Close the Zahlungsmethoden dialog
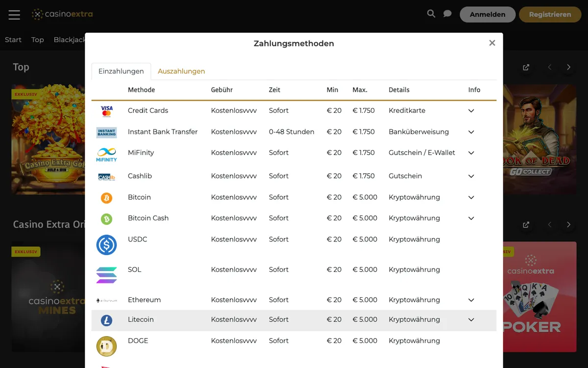Image resolution: width=588 pixels, height=368 pixels. point(492,43)
